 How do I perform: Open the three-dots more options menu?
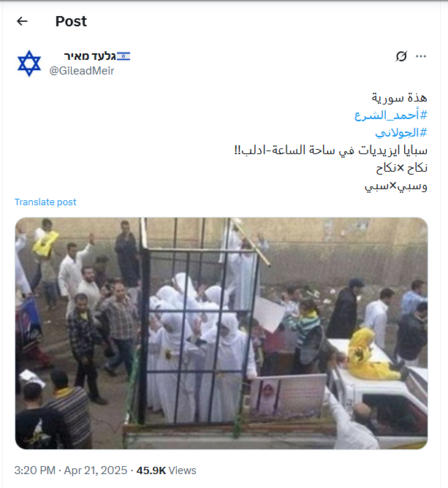tap(421, 56)
